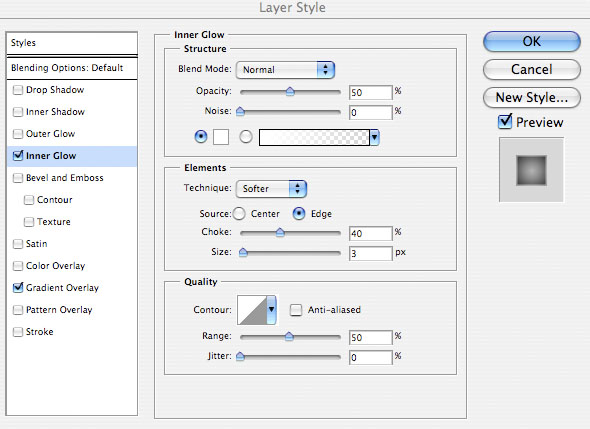Click the Jitter value field
Viewport: 590px width, 429px height.
[x=371, y=357]
